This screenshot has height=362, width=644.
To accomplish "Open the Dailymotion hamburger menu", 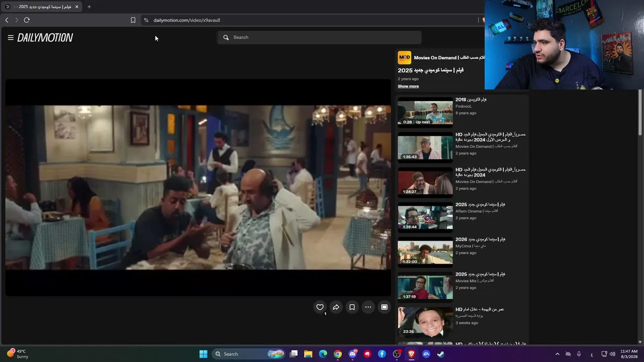I will click(x=11, y=38).
